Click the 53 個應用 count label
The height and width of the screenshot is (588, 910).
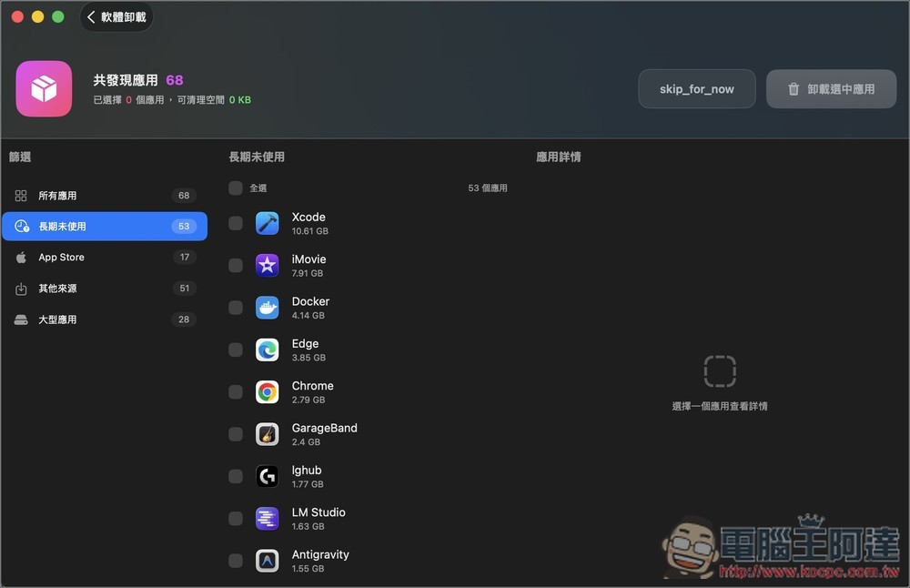(488, 188)
